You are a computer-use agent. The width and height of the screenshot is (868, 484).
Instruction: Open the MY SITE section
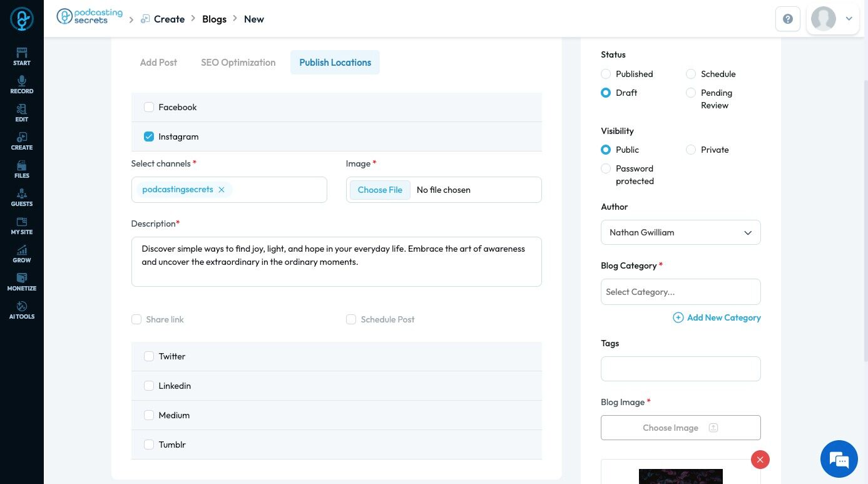[22, 225]
